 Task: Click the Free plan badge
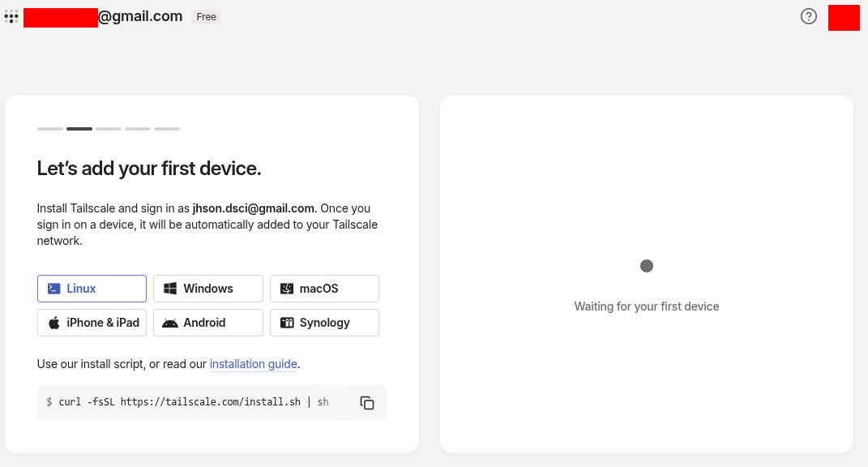click(206, 17)
